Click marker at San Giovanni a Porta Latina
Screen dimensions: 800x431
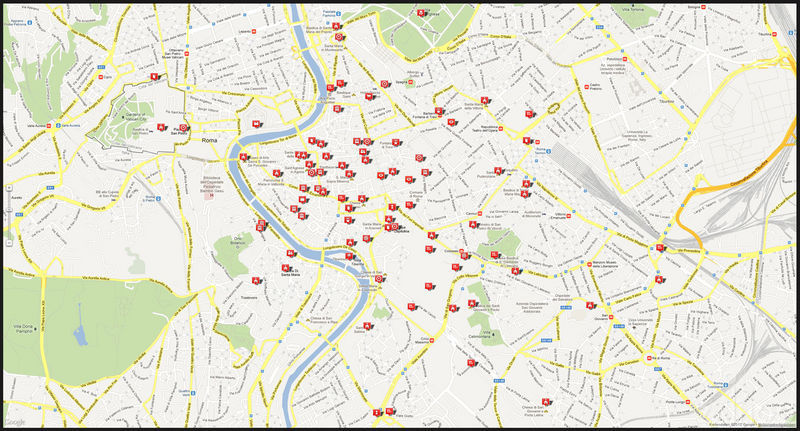[547, 402]
